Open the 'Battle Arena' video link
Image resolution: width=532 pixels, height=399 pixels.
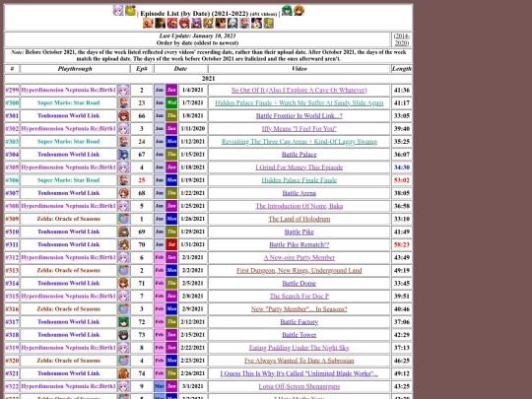(x=299, y=193)
